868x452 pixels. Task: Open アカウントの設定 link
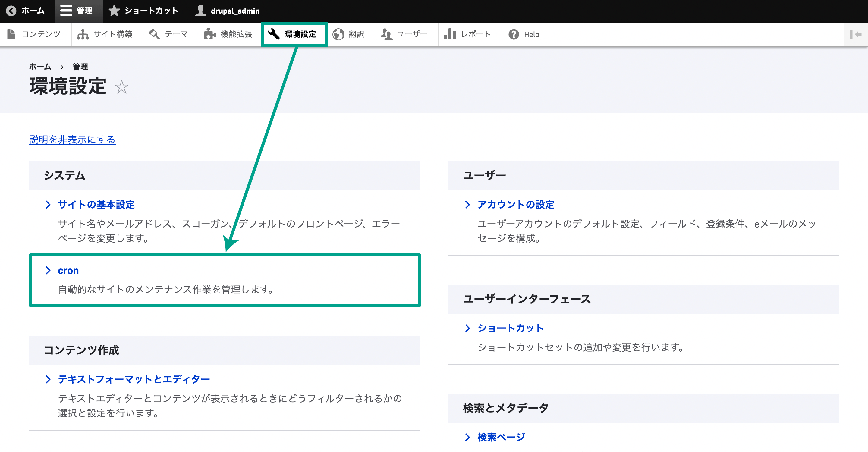(516, 204)
